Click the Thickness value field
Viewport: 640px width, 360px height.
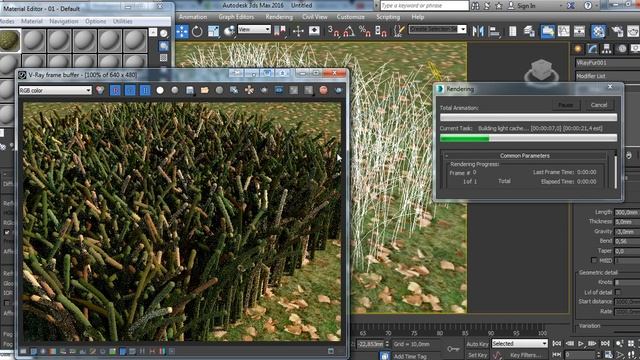[627, 222]
